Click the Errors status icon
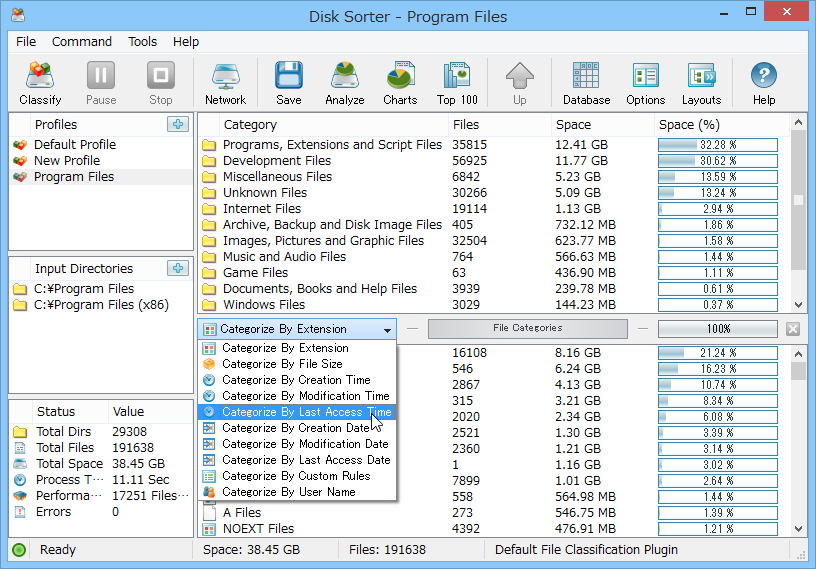Image resolution: width=816 pixels, height=569 pixels. [20, 512]
